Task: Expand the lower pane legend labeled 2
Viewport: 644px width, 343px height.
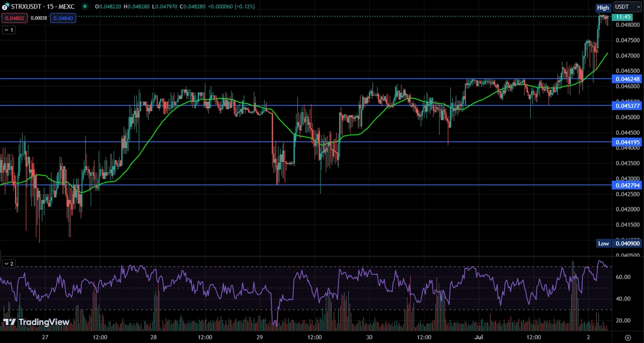Action: (x=9, y=264)
